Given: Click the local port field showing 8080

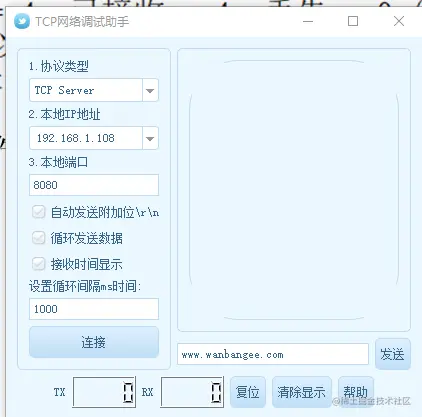Looking at the screenshot, I should [x=94, y=185].
